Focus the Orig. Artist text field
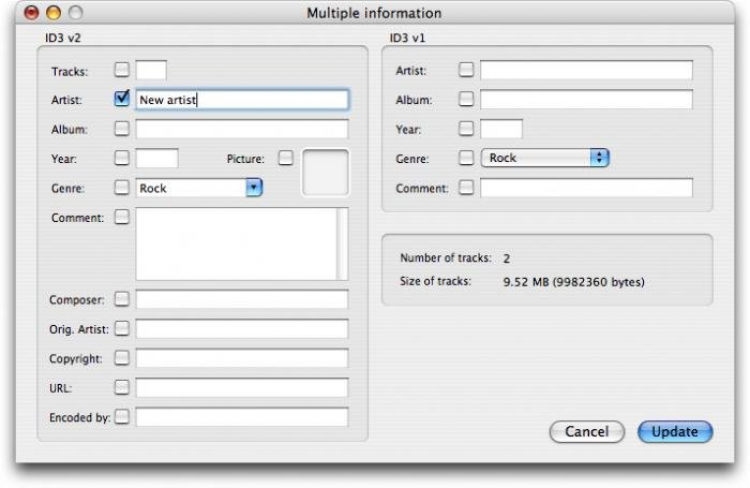The width and height of the screenshot is (750, 488). [242, 329]
